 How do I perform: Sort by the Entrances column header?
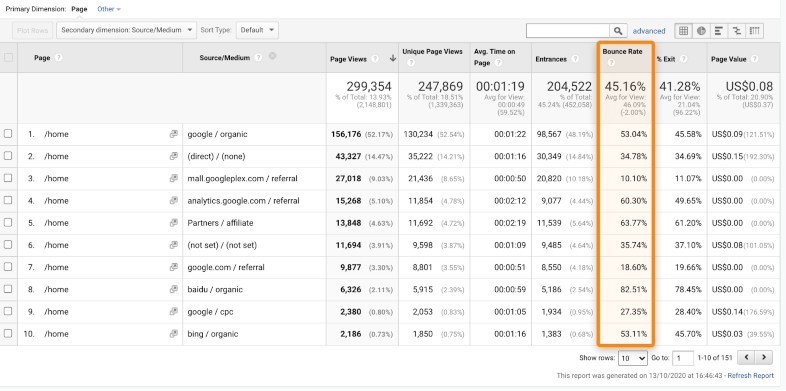coord(551,59)
